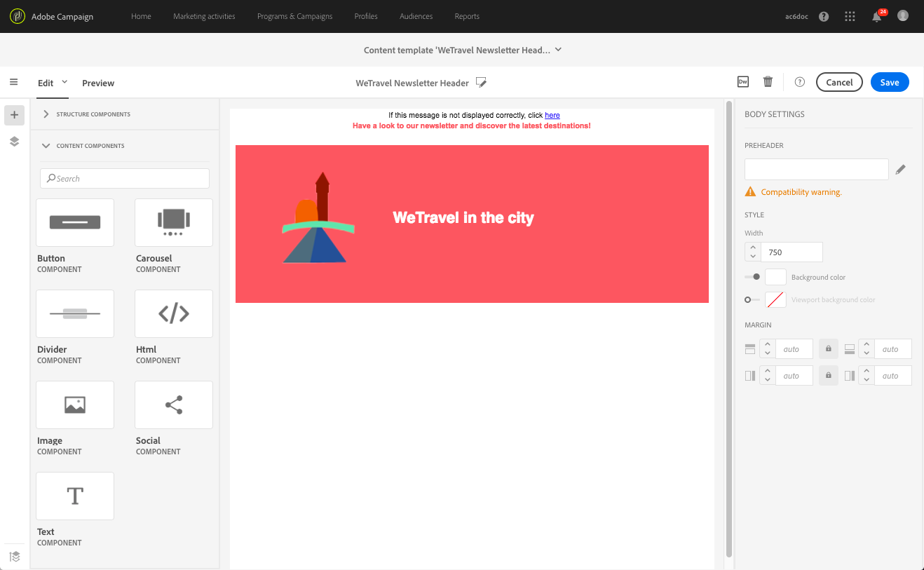Open Marketing activities menu
The width and height of the screenshot is (924, 570).
204,16
